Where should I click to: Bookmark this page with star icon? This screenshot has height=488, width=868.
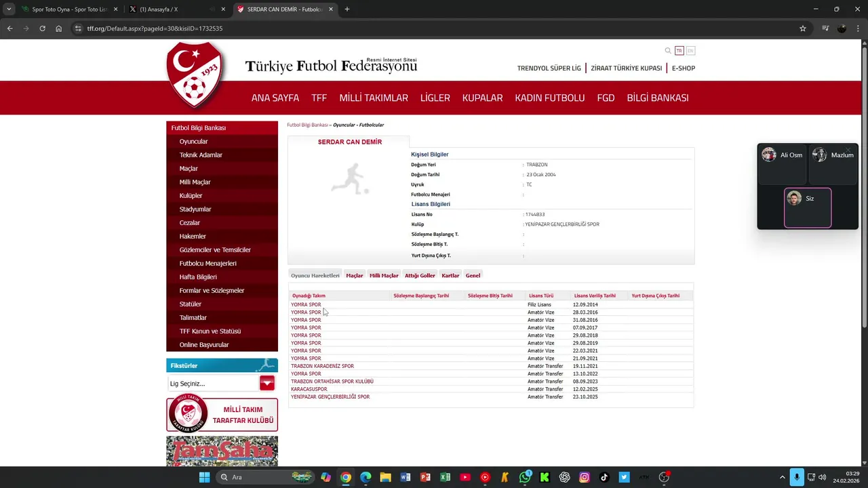coord(803,28)
